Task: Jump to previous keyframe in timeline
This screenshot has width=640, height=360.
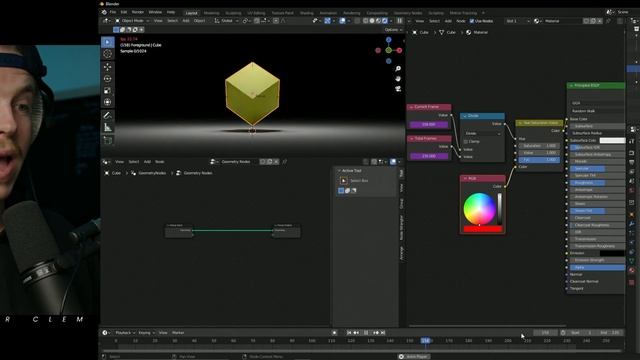Action: point(356,333)
